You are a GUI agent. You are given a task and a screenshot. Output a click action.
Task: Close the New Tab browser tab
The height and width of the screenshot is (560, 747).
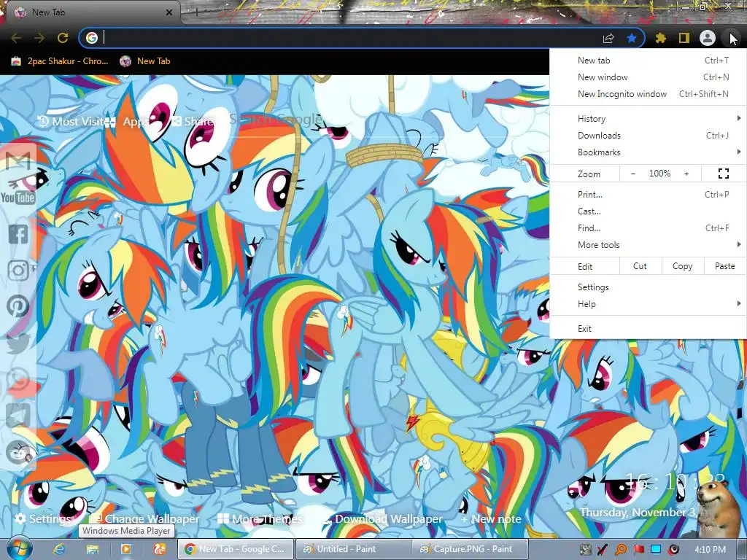click(169, 12)
